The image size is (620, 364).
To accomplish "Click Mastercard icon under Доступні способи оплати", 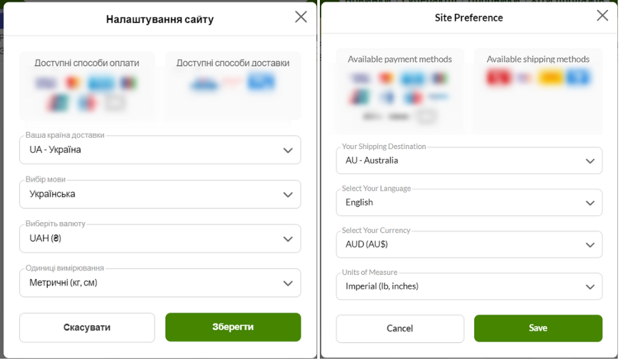I will coord(72,83).
